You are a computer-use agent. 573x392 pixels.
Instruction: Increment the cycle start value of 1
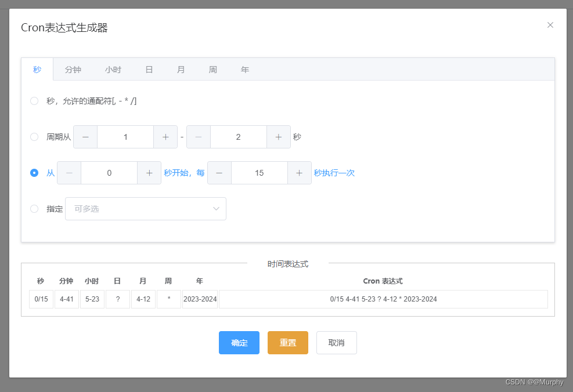(x=165, y=137)
